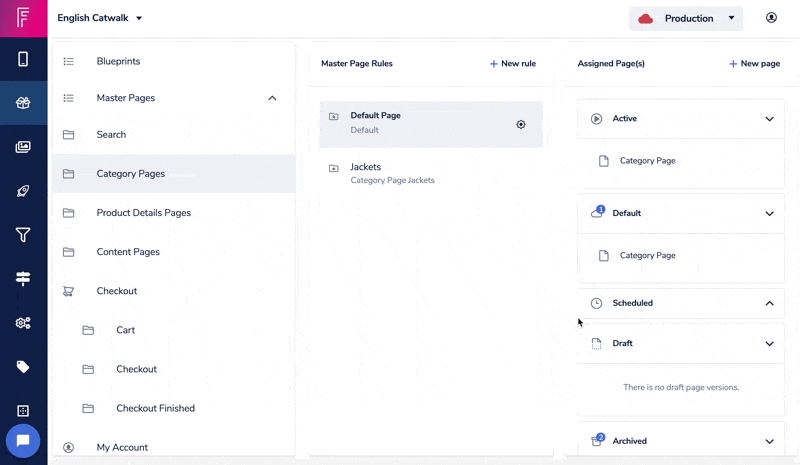Collapse the Draft section chevron
This screenshot has width=800, height=465.
(769, 344)
